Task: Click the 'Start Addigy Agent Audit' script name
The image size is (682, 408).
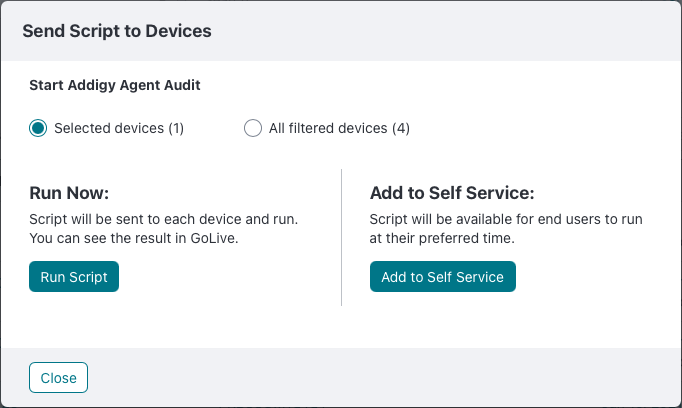Action: coord(115,85)
